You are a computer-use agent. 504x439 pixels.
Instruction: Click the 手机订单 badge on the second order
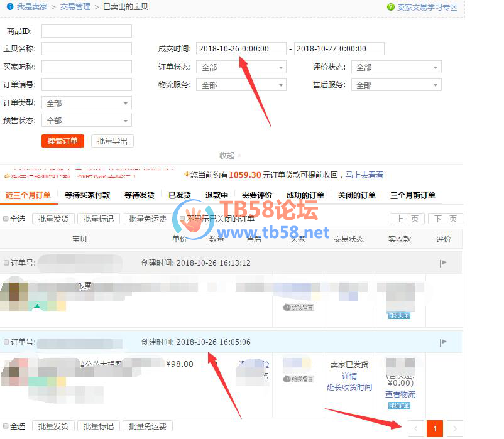tap(398, 406)
